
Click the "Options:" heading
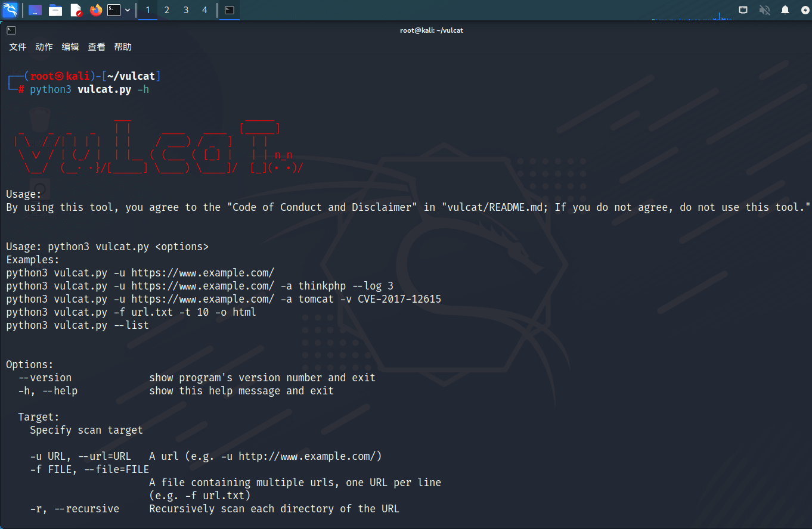coord(30,365)
